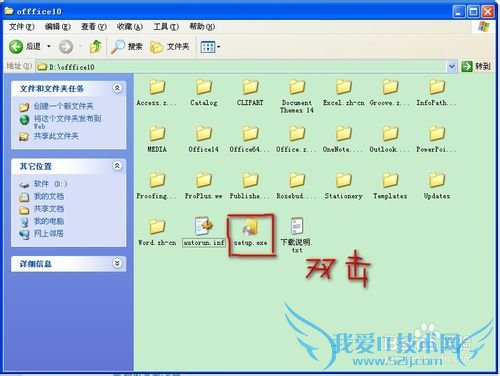Open the 搜索 search pane

tap(127, 47)
